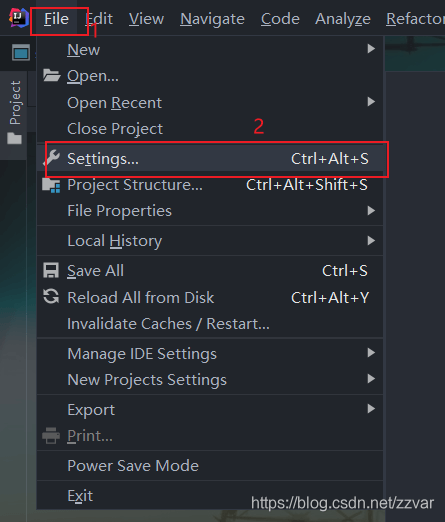Click the Reload All from Disk icon
This screenshot has width=445, height=522.
point(51,297)
